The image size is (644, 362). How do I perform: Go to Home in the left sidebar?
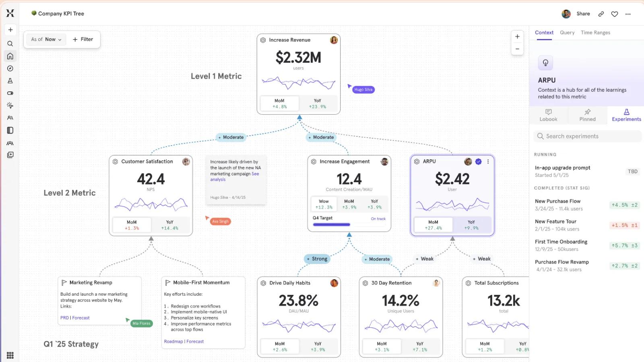(10, 56)
